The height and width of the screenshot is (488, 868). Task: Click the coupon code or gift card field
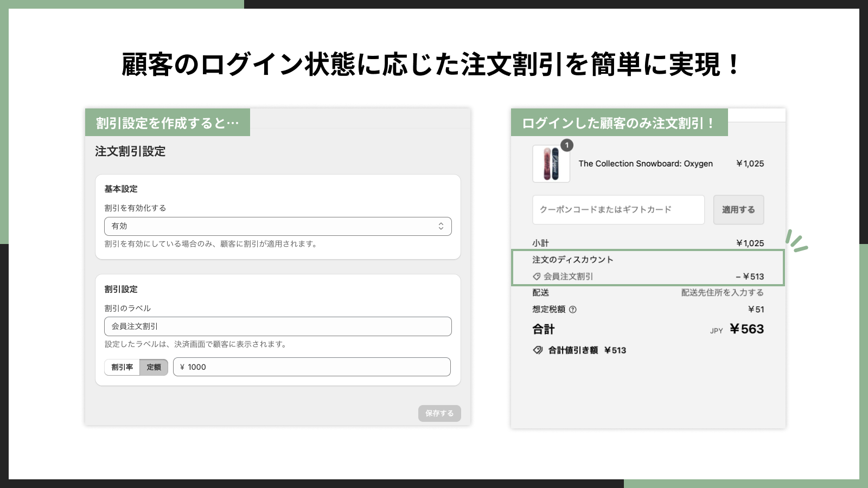click(618, 210)
